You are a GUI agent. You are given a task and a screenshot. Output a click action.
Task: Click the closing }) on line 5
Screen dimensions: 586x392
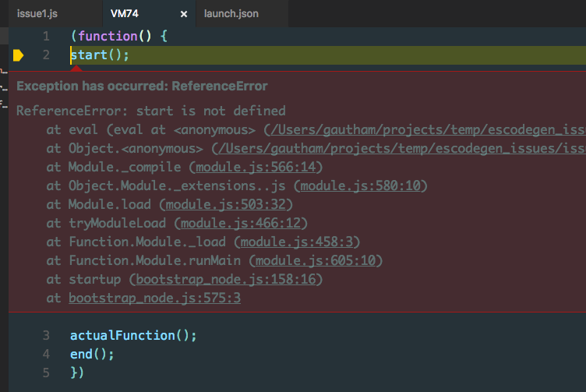click(77, 373)
